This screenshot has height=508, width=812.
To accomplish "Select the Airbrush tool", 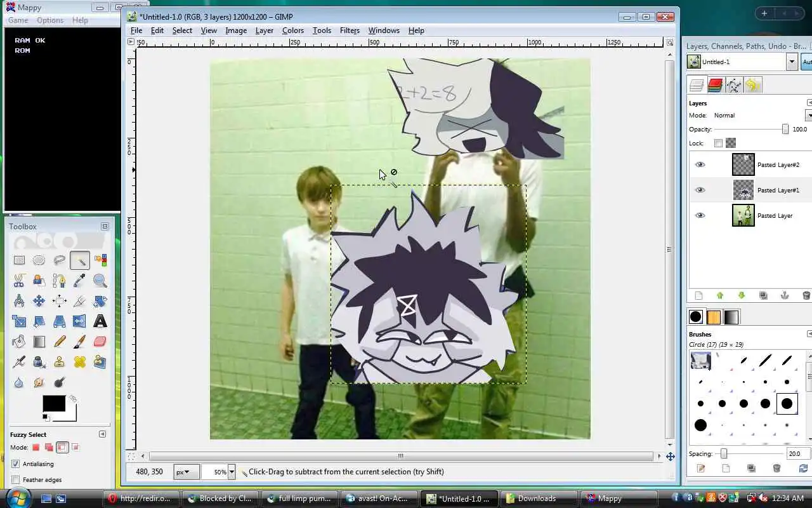I will coord(19,362).
